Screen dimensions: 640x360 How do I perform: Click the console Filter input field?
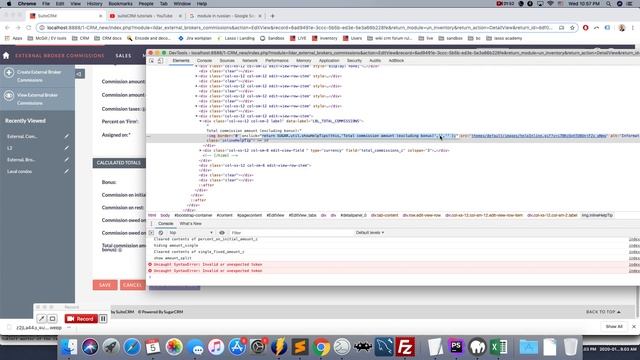click(290, 233)
